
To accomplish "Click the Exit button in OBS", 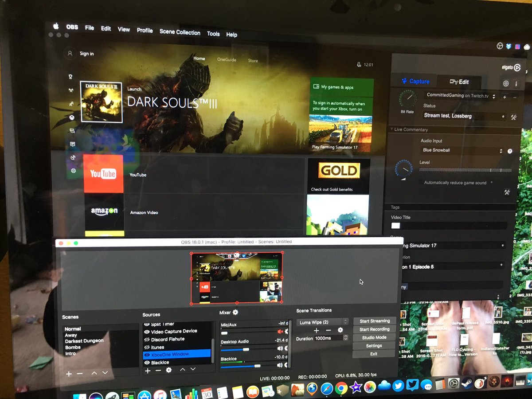I will [x=374, y=354].
